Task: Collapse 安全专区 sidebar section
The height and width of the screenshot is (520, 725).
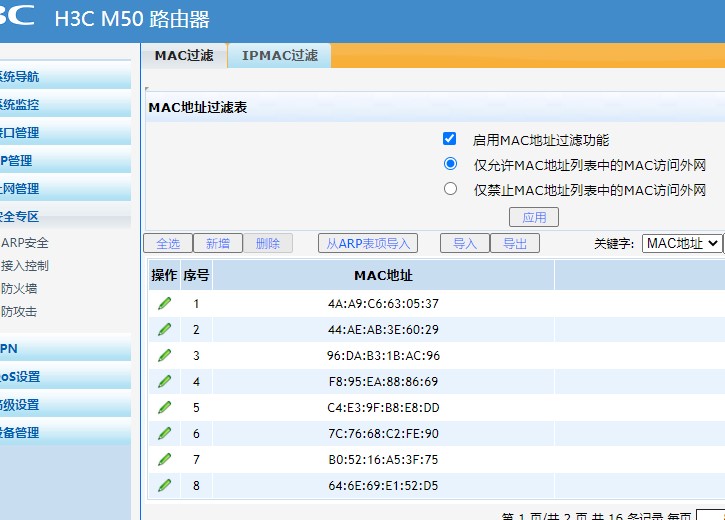Action: pyautogui.click(x=65, y=216)
